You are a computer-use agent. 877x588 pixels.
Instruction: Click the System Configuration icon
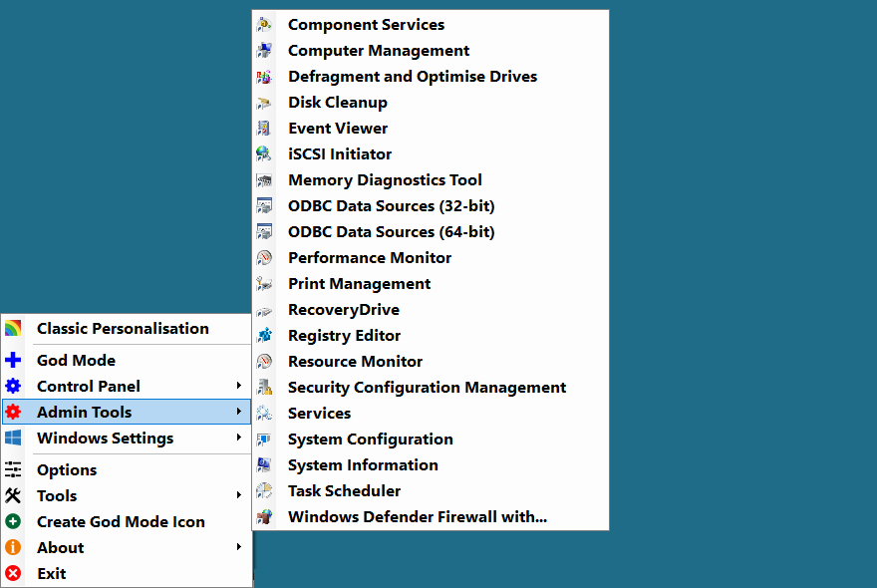pos(264,440)
